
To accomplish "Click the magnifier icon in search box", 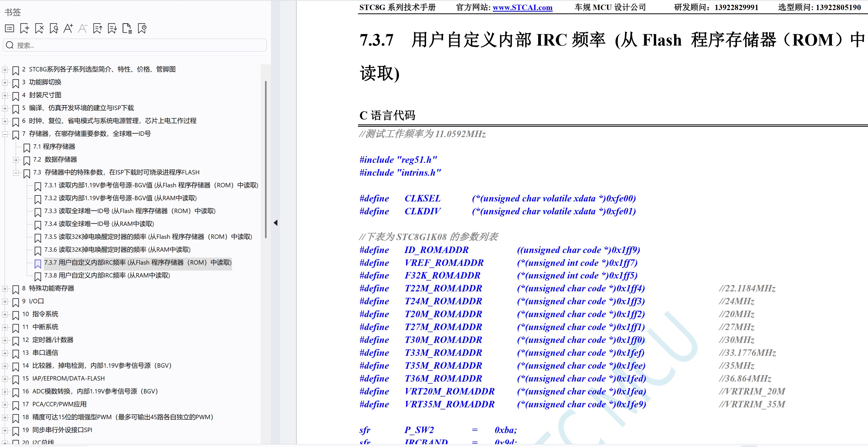I will pyautogui.click(x=10, y=45).
